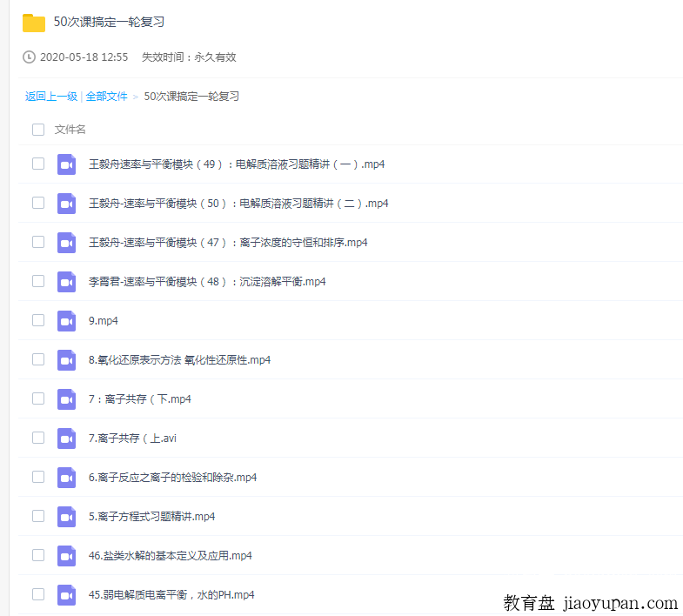Open file 5.离子方程式习题精讲.mp4
This screenshot has height=616, width=683.
point(151,517)
